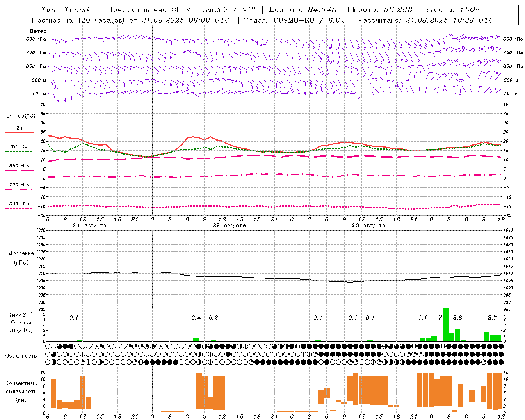Click the Предоставлено ФГБУ "ЗапСиб УГМС" provider text
The height and width of the screenshot is (420, 525).
[182, 10]
